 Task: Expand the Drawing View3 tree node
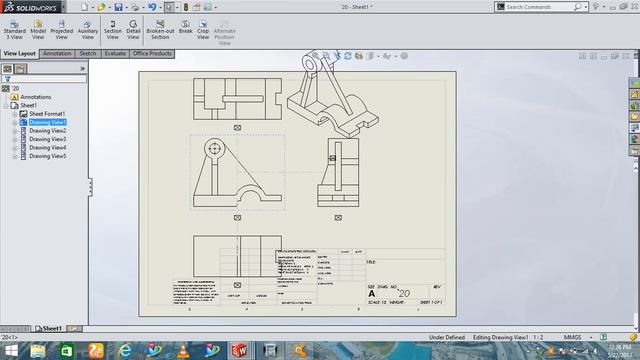15,139
